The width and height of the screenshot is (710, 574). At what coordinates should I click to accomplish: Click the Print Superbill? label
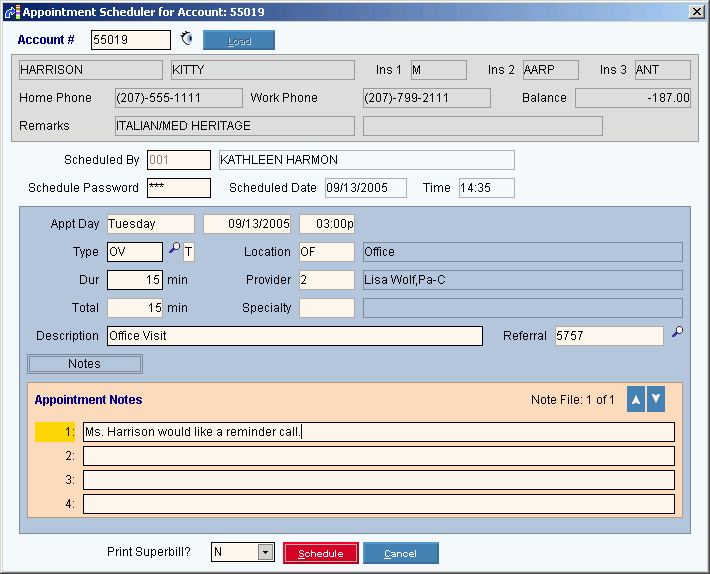point(149,552)
